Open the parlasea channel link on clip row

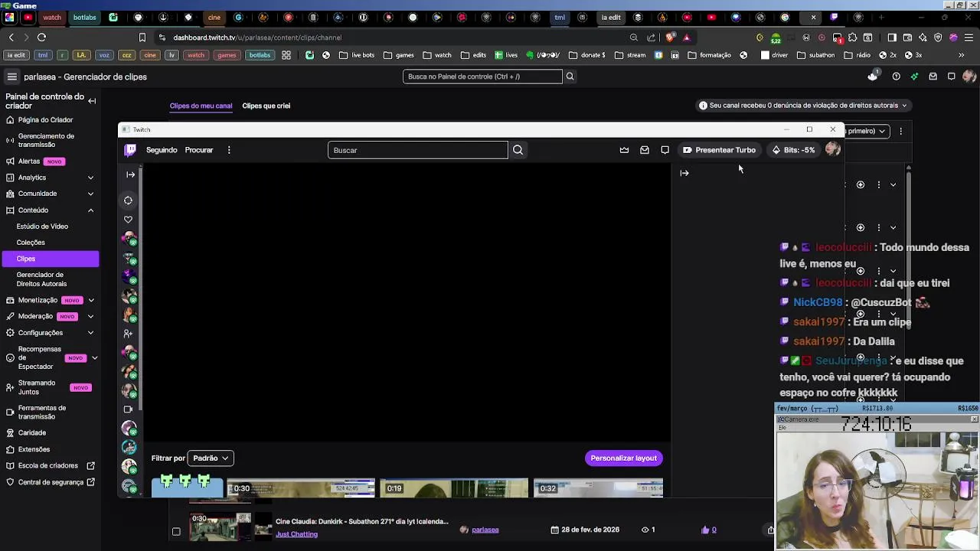tap(485, 530)
